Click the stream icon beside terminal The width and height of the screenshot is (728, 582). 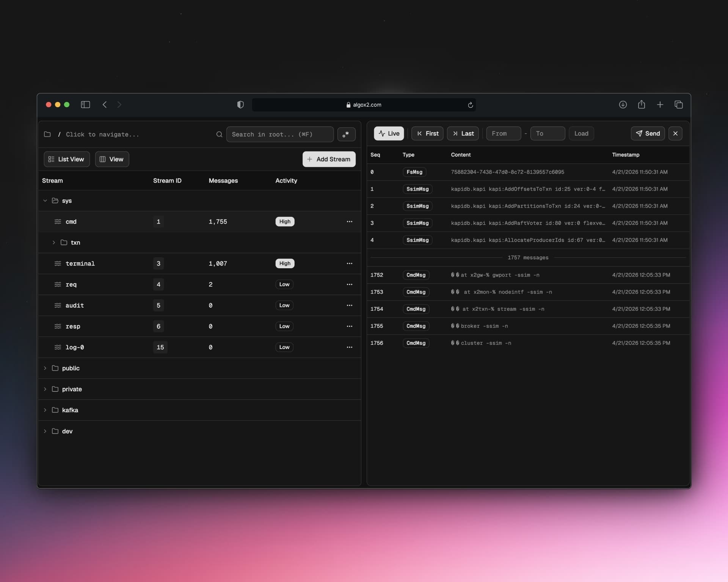click(58, 263)
